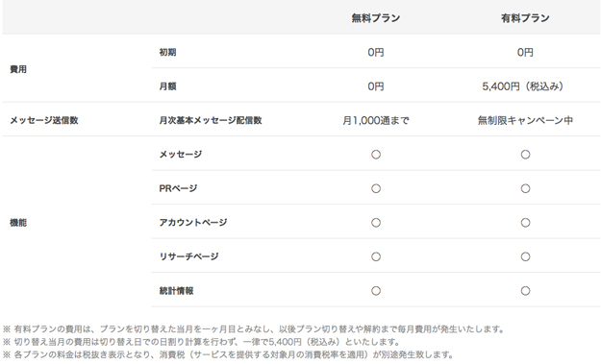
Task: Click the アカウントページ circle under 無料プラン
Action: (x=376, y=223)
